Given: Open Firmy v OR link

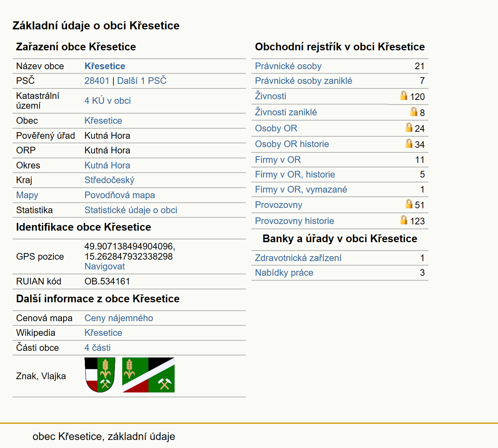Looking at the screenshot, I should click(278, 160).
